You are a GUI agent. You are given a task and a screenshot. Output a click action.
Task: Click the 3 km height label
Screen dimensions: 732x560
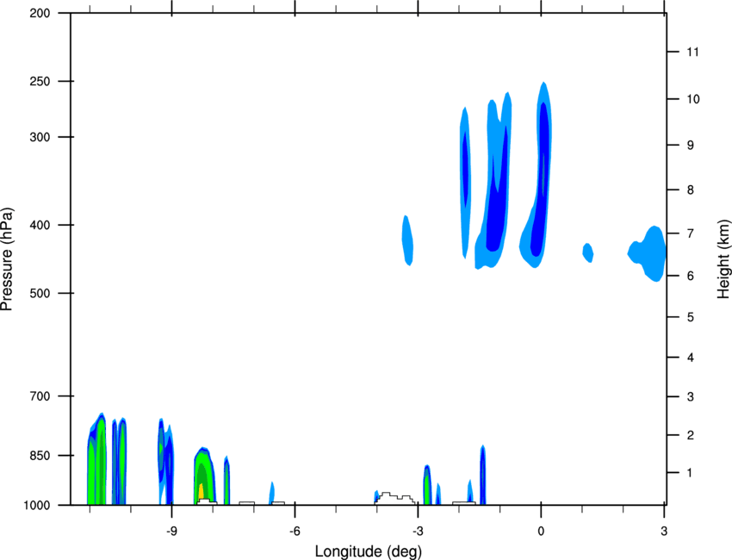coord(690,397)
